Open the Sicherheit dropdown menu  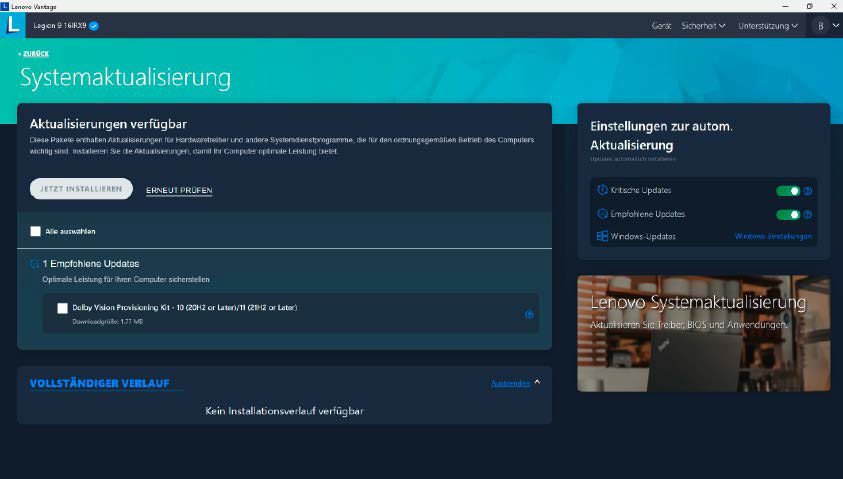click(x=704, y=25)
